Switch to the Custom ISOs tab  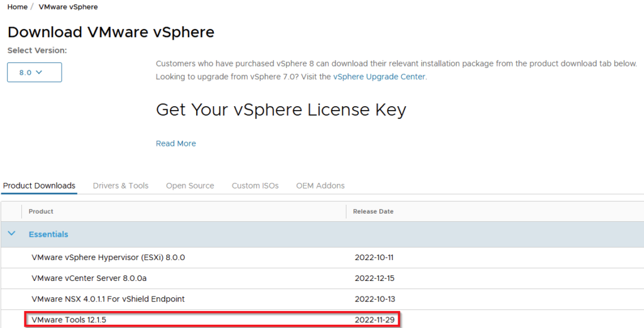[255, 185]
